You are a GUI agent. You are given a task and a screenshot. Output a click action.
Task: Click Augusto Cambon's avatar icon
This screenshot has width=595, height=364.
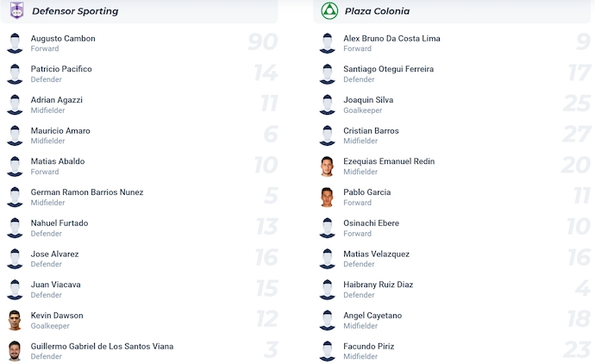click(15, 43)
